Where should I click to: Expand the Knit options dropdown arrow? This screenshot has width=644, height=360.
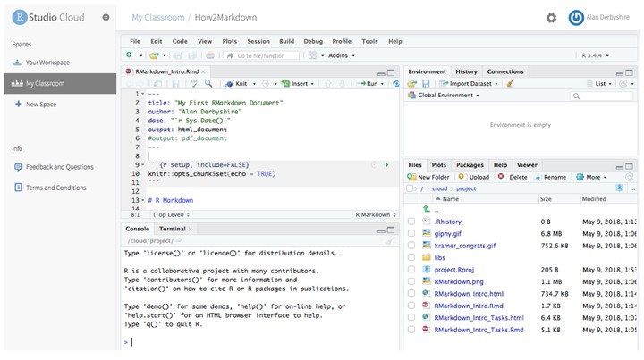254,84
